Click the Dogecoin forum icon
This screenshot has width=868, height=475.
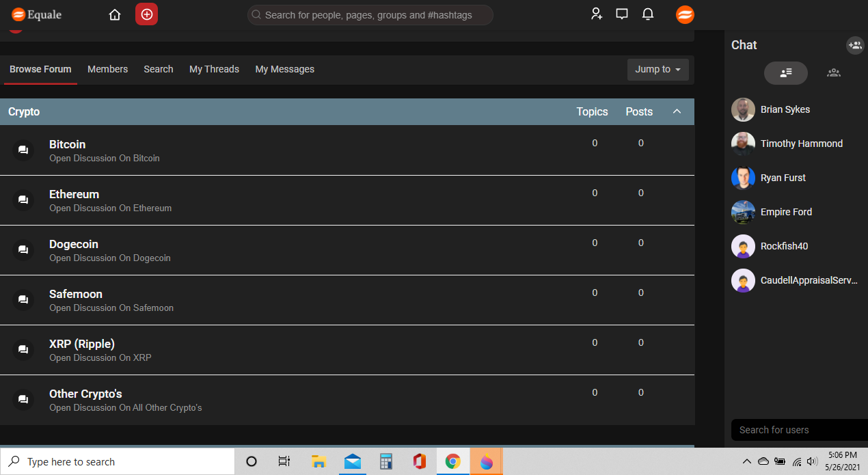[x=23, y=250]
